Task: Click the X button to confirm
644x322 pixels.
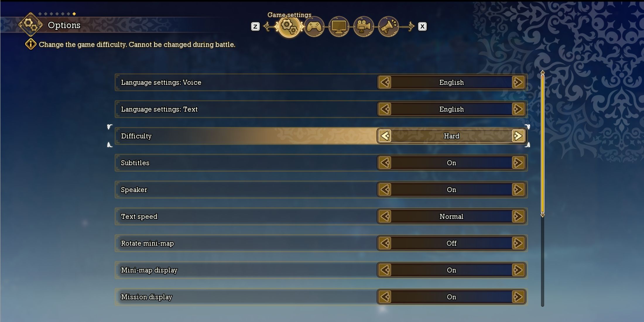Action: (423, 26)
